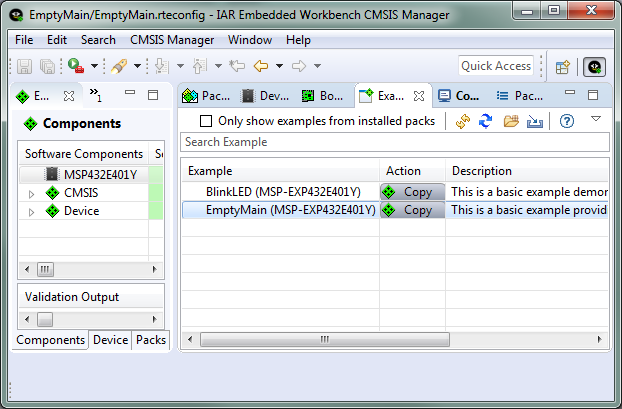Click the CMSIS Manager perspective icon
The height and width of the screenshot is (409, 622).
pos(594,67)
